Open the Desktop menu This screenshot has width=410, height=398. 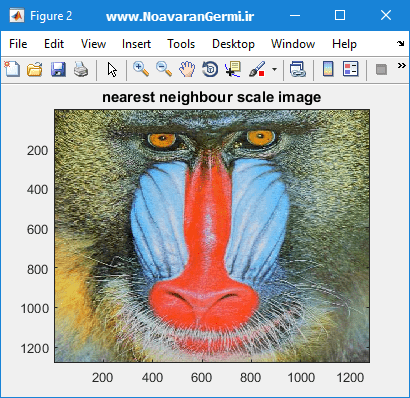[x=233, y=44]
